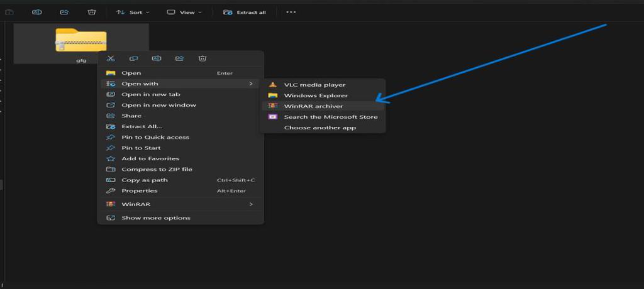644x289 pixels.
Task: Select Pin to Start
Action: (180, 148)
